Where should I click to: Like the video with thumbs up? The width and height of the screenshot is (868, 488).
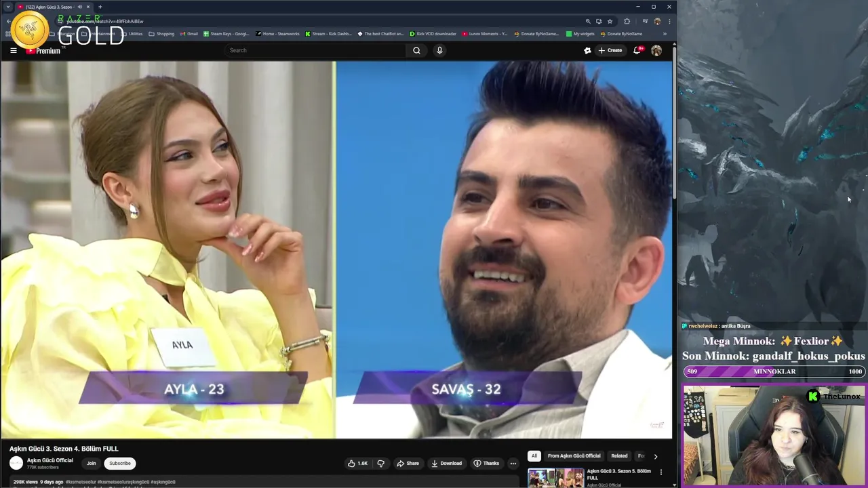click(x=358, y=464)
